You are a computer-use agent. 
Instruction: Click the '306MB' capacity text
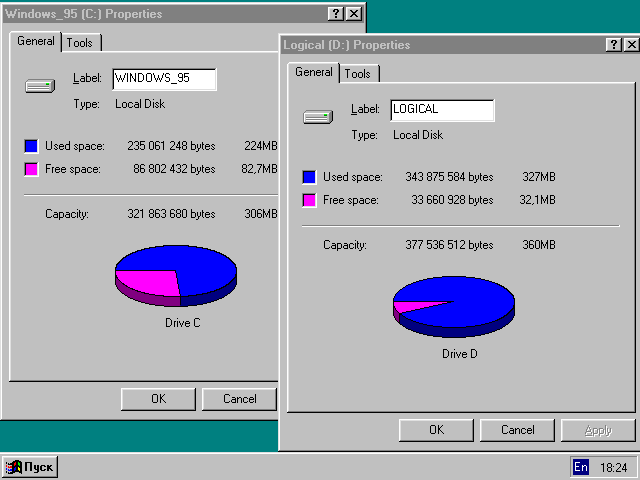tap(261, 213)
